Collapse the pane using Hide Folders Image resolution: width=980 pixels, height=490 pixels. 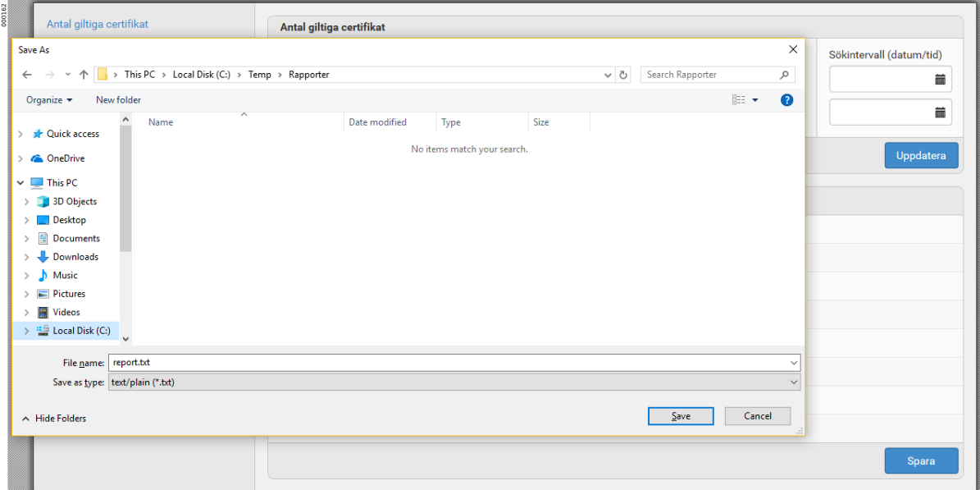click(54, 419)
